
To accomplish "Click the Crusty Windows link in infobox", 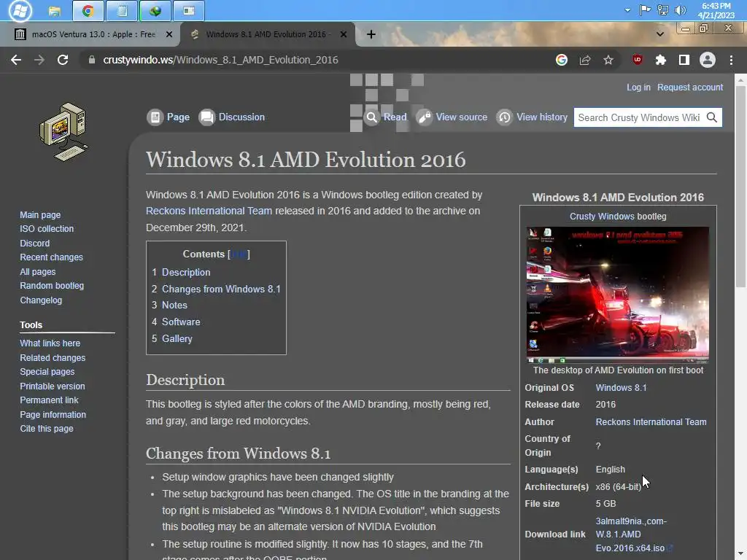I will pyautogui.click(x=602, y=216).
